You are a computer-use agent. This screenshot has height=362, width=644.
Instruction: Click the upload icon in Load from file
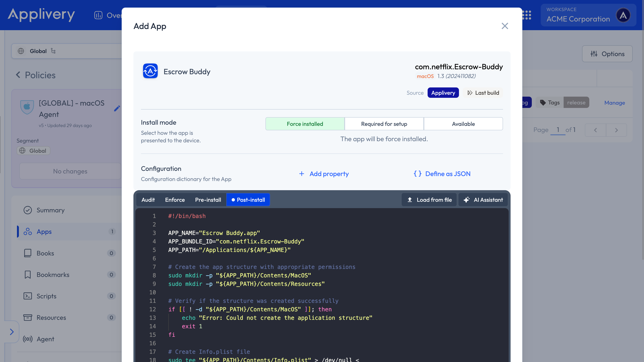point(410,200)
